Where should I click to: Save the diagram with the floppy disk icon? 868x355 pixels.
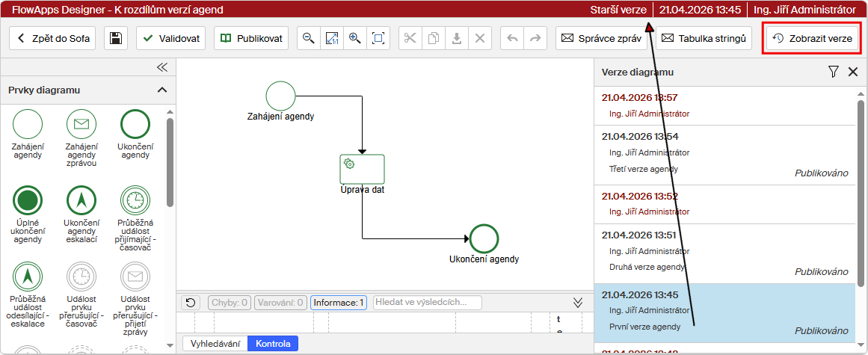pyautogui.click(x=116, y=38)
